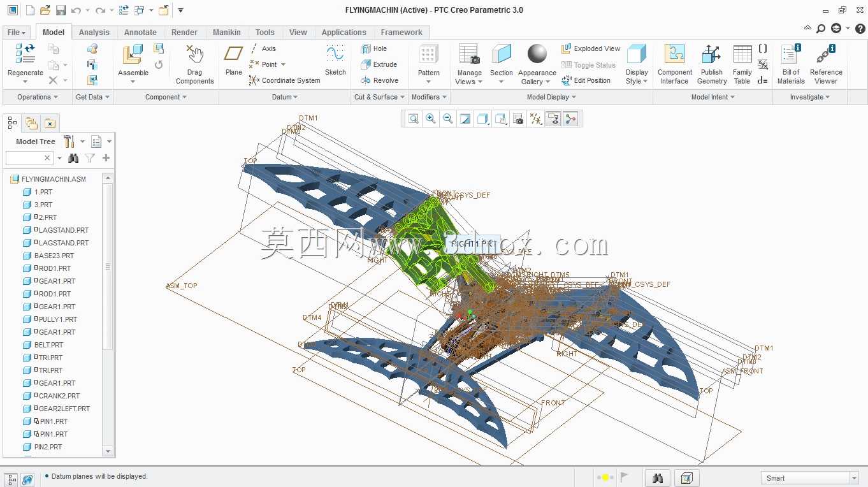Image resolution: width=868 pixels, height=487 pixels.
Task: Open the Section tool
Action: tap(502, 64)
